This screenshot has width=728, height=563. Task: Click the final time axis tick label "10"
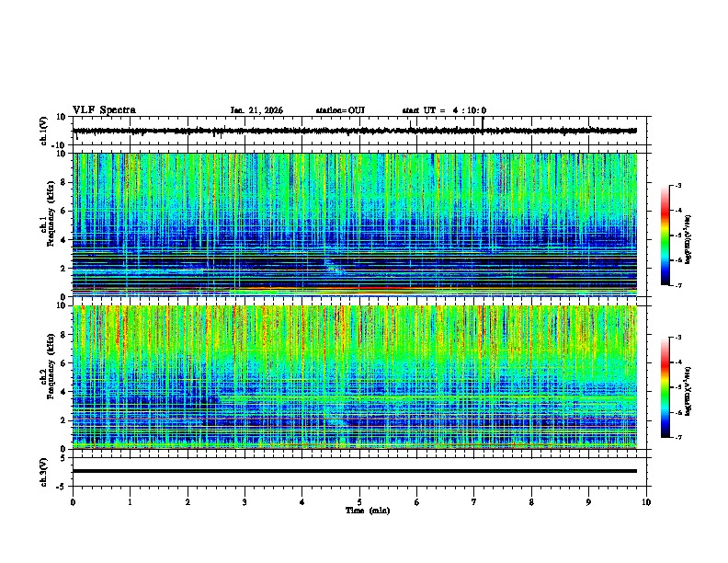pos(646,502)
